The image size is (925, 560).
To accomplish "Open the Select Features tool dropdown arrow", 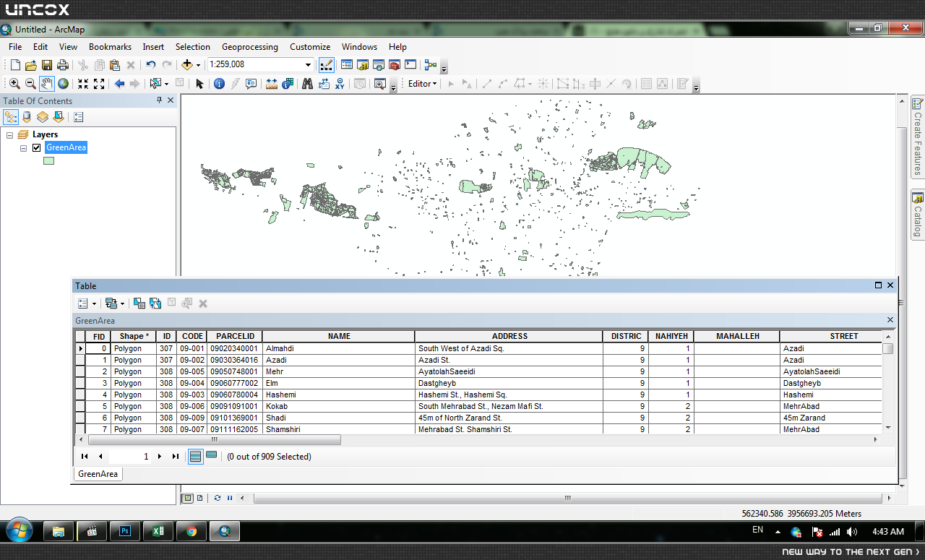I will (166, 84).
